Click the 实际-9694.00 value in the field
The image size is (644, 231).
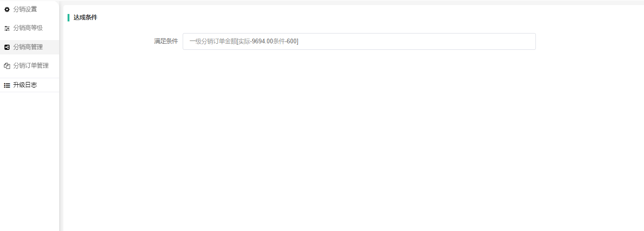pos(255,41)
